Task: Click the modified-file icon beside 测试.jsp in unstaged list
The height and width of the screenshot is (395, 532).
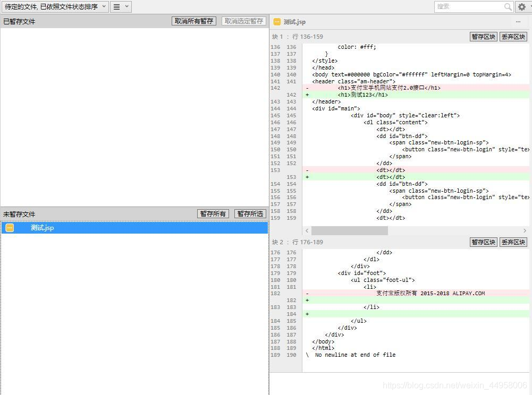Action: pyautogui.click(x=10, y=228)
